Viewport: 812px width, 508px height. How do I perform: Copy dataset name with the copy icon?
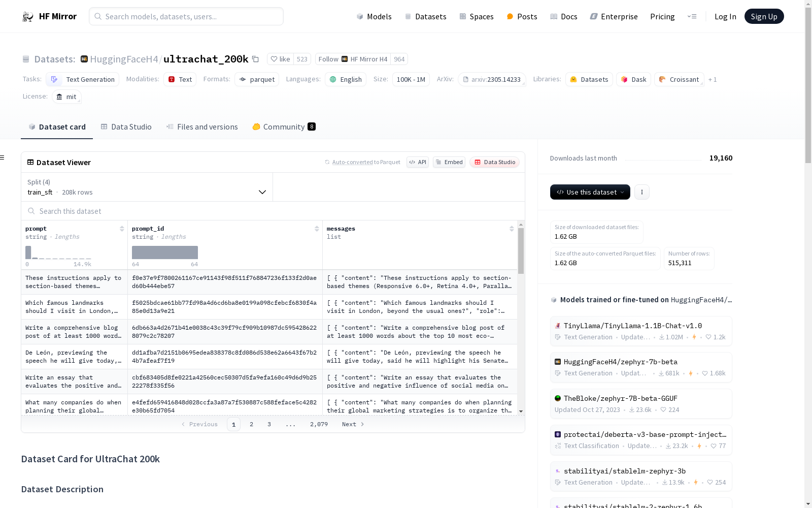point(255,59)
